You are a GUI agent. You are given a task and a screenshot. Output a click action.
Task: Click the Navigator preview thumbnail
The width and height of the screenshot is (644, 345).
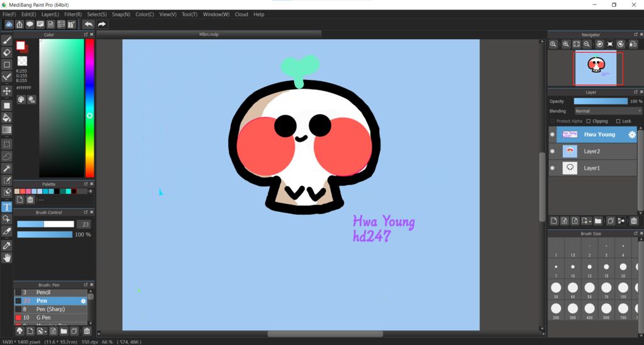596,68
